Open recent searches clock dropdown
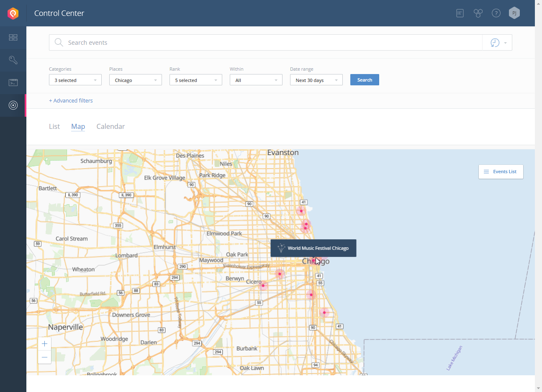 pyautogui.click(x=497, y=43)
